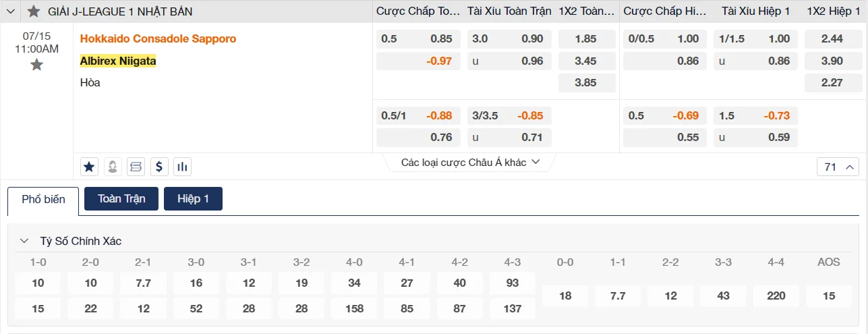Collapse the 71 markets counter
This screenshot has height=334, width=868.
838,167
